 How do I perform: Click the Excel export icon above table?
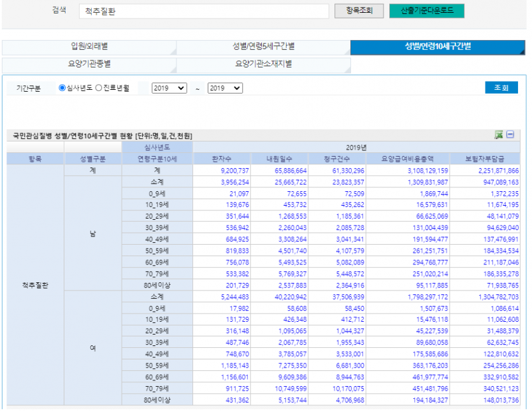click(x=499, y=135)
